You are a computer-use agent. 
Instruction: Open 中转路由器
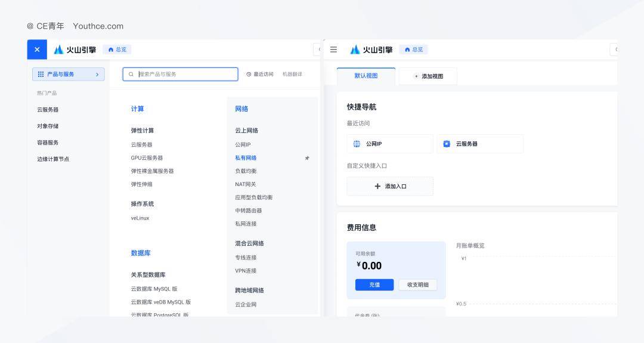249,211
